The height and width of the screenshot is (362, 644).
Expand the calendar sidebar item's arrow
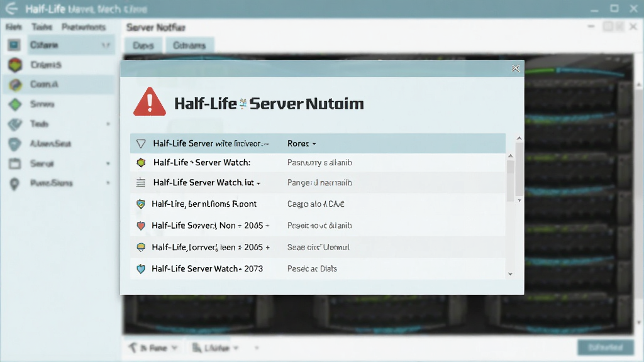pyautogui.click(x=108, y=163)
